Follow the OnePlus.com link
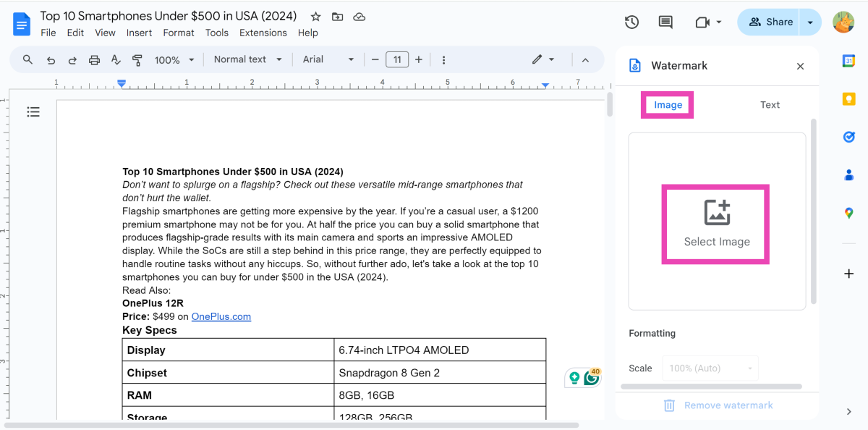This screenshot has width=868, height=430. point(221,316)
